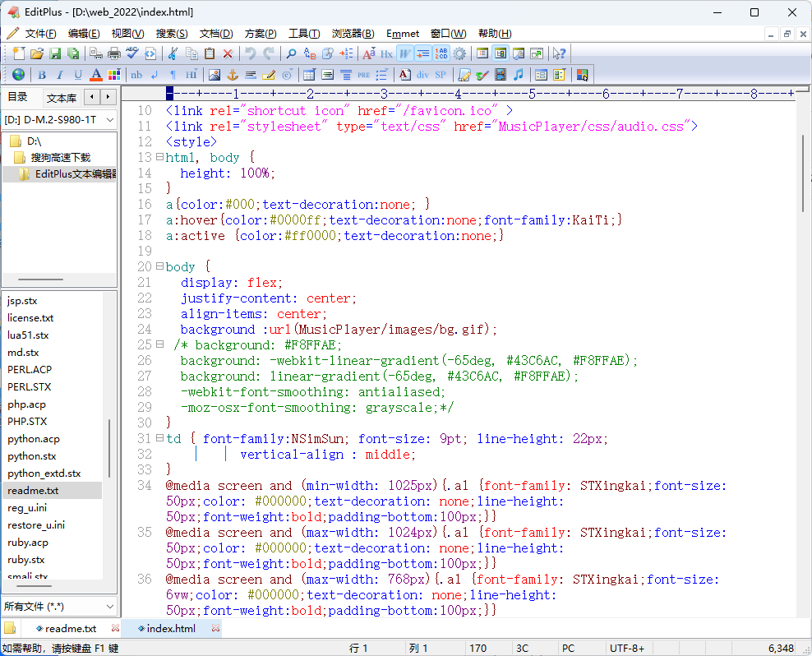The width and height of the screenshot is (812, 656).
Task: Cut the selection with the scissors icon
Action: 173,53
